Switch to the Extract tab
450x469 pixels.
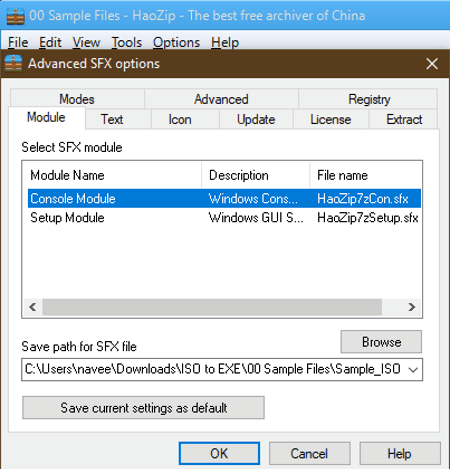click(x=403, y=119)
